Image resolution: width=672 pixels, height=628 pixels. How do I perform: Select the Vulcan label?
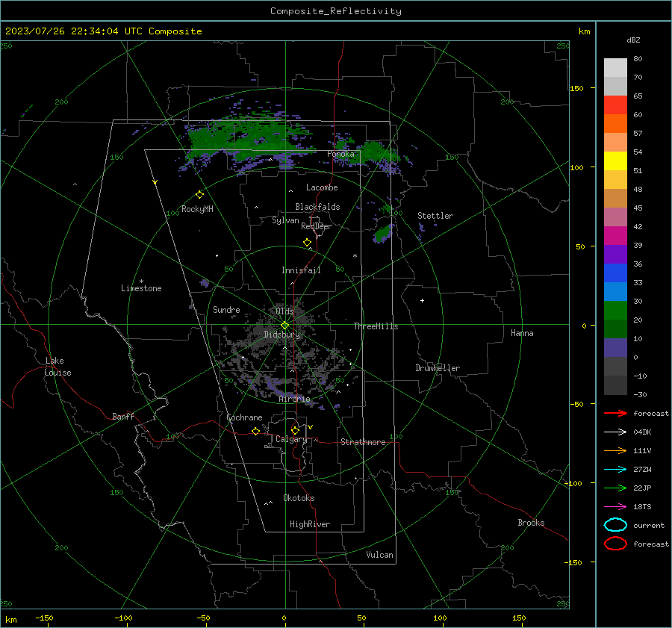(379, 555)
